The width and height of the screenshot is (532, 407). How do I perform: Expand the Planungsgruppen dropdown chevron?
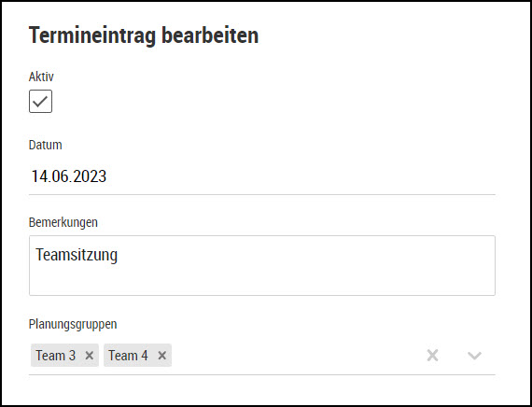coord(474,356)
